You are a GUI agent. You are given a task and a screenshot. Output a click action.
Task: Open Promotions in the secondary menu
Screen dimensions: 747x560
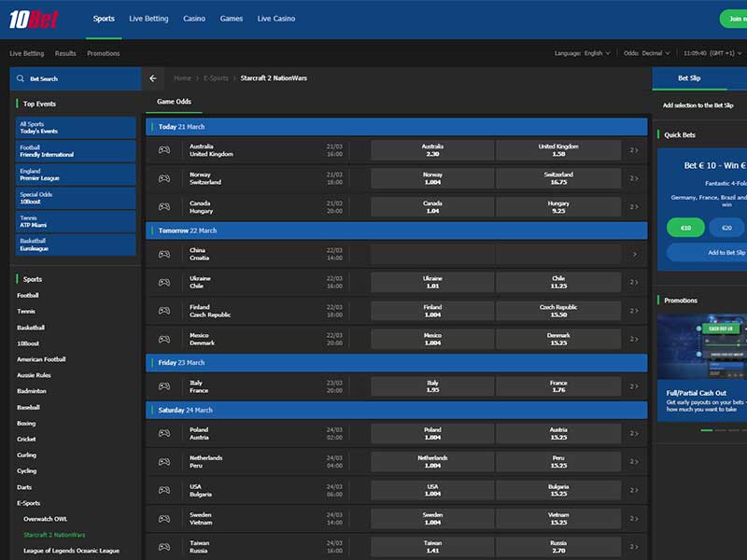tap(104, 53)
